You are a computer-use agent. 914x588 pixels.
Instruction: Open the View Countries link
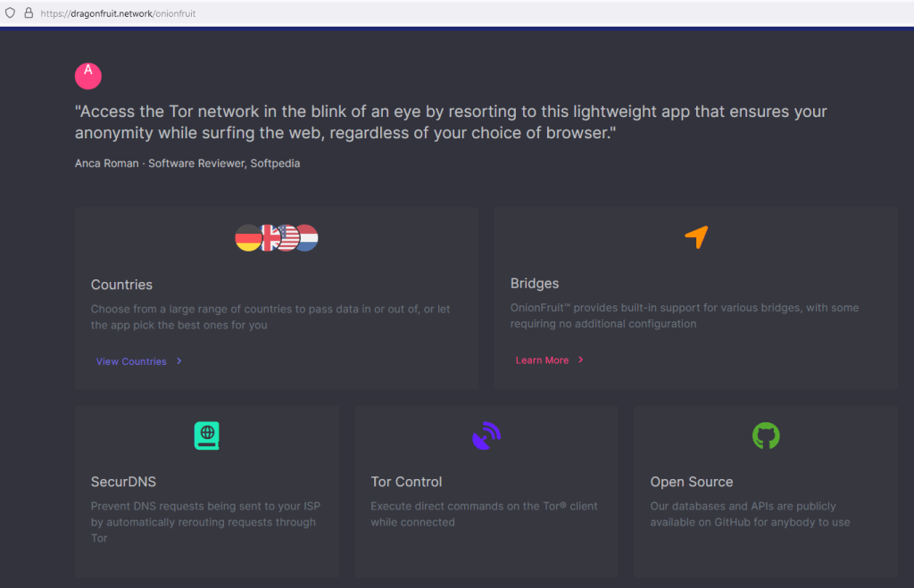pos(131,361)
